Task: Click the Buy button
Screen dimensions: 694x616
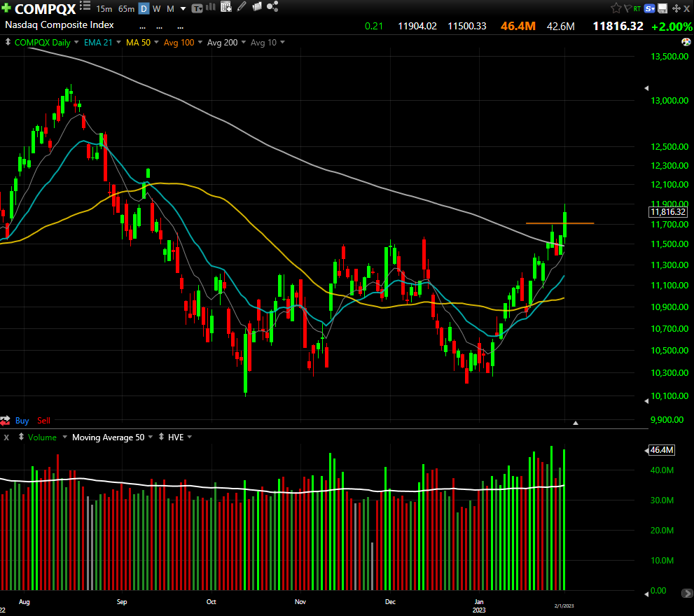Action: (x=22, y=421)
